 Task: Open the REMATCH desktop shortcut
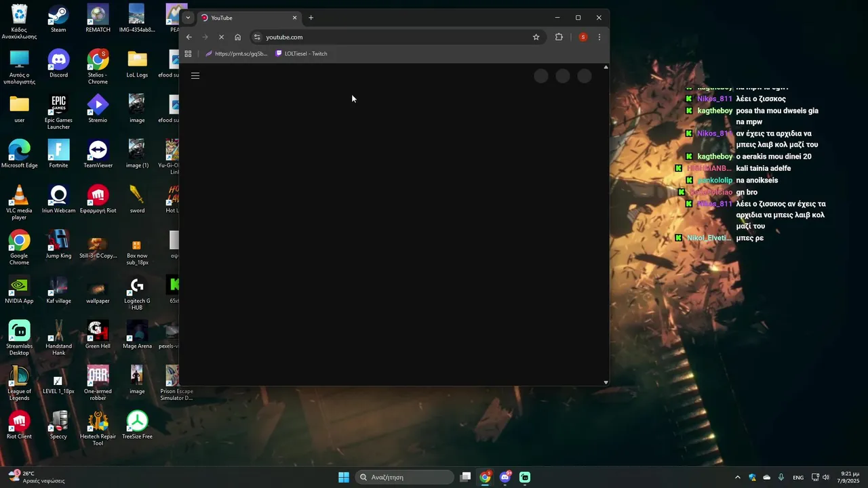[98, 20]
